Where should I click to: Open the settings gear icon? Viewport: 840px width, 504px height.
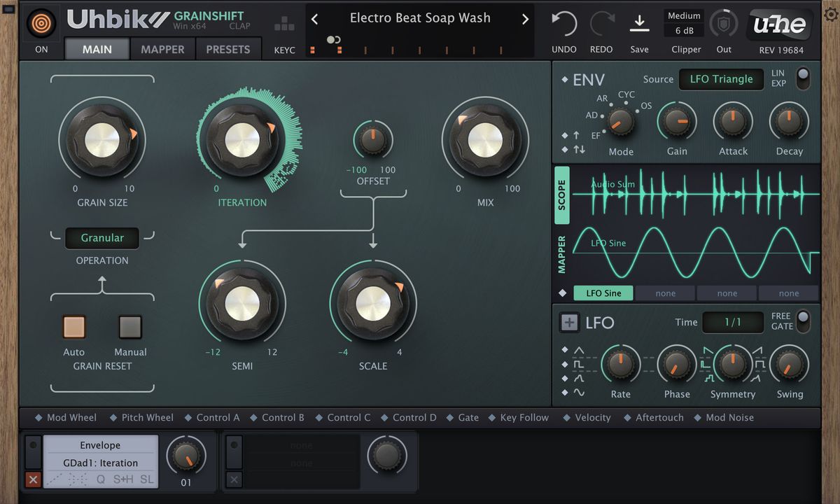point(831,15)
